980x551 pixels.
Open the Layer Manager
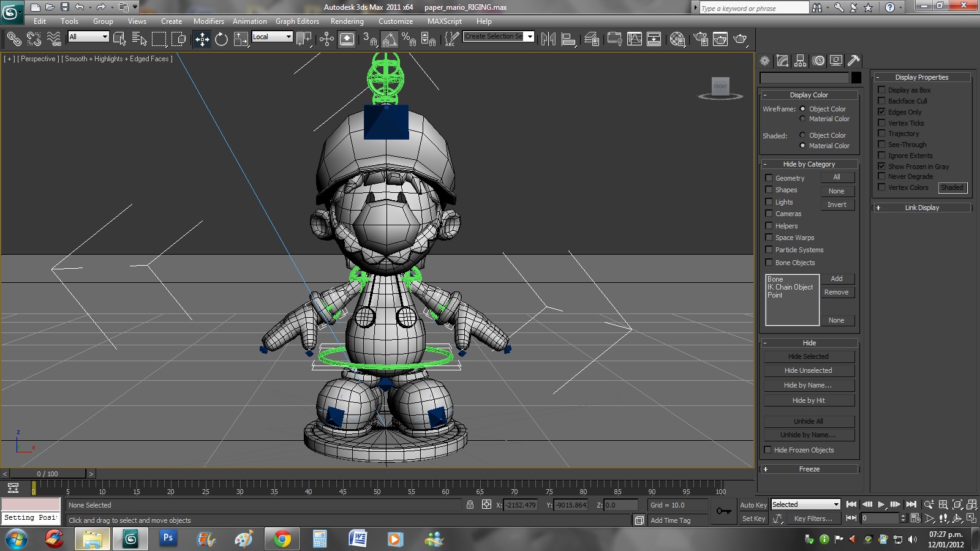(592, 39)
